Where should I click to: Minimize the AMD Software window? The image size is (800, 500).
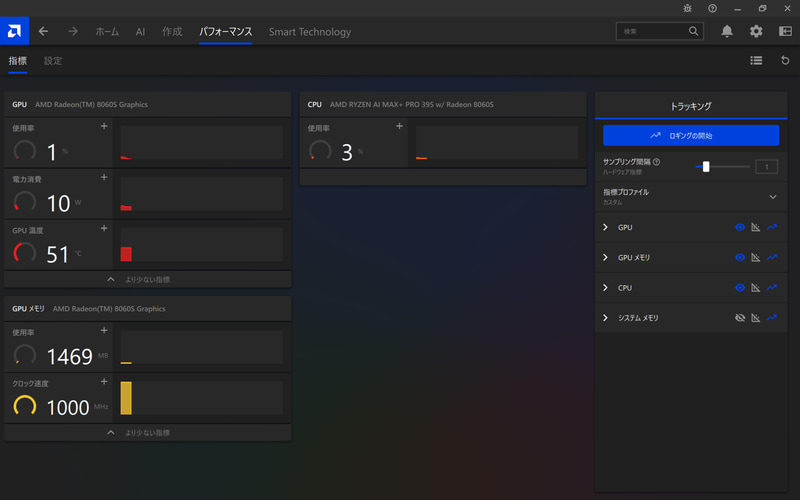pyautogui.click(x=738, y=8)
